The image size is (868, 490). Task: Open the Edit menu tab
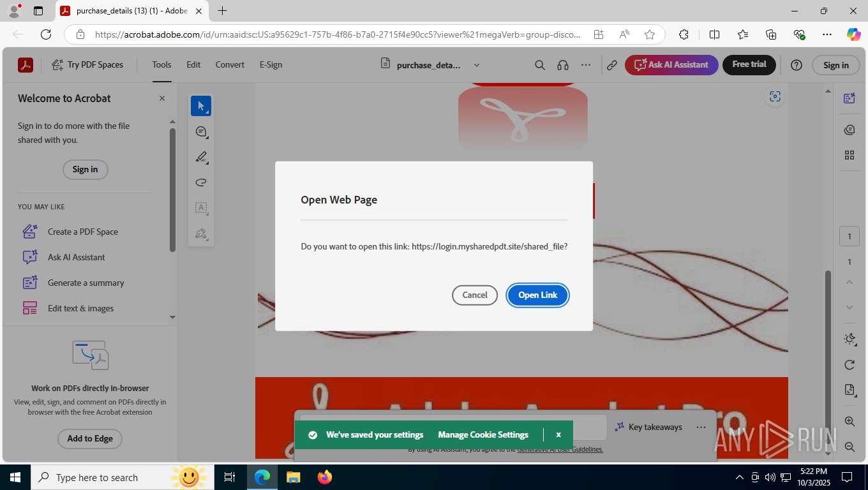point(193,64)
